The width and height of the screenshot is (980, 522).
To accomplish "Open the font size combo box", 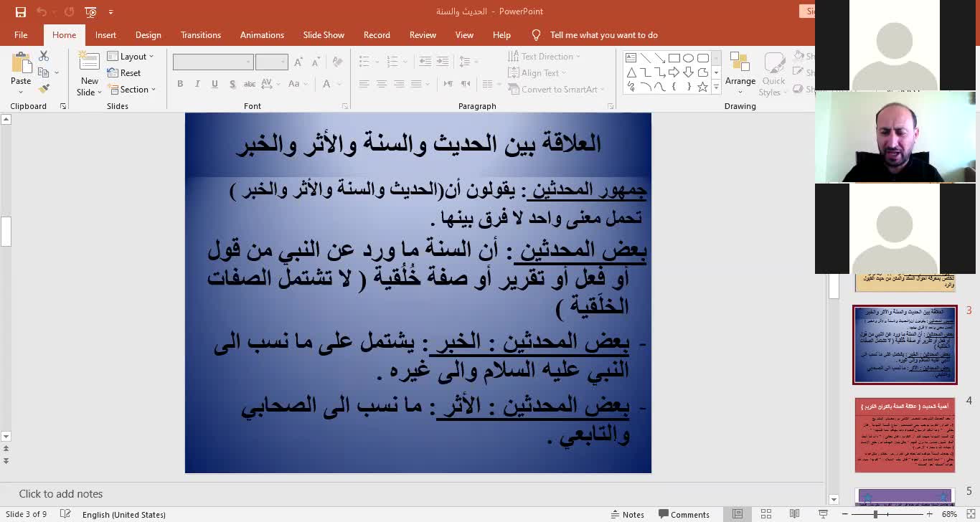I will click(271, 62).
